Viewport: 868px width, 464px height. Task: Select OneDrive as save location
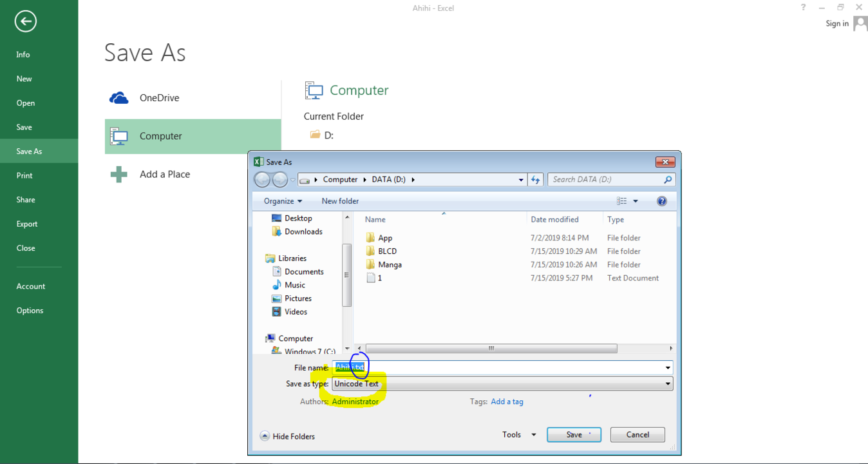pyautogui.click(x=193, y=98)
